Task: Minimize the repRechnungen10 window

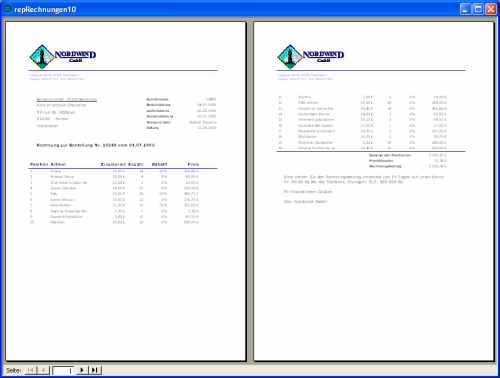Action: coord(466,9)
